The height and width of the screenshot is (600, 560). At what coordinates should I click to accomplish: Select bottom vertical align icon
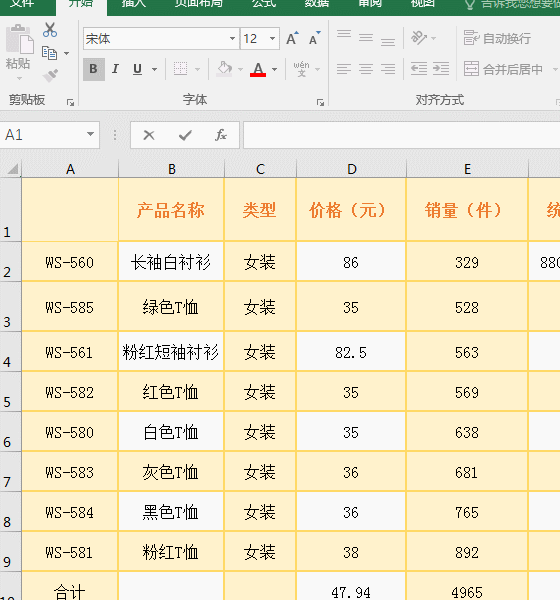tap(388, 41)
